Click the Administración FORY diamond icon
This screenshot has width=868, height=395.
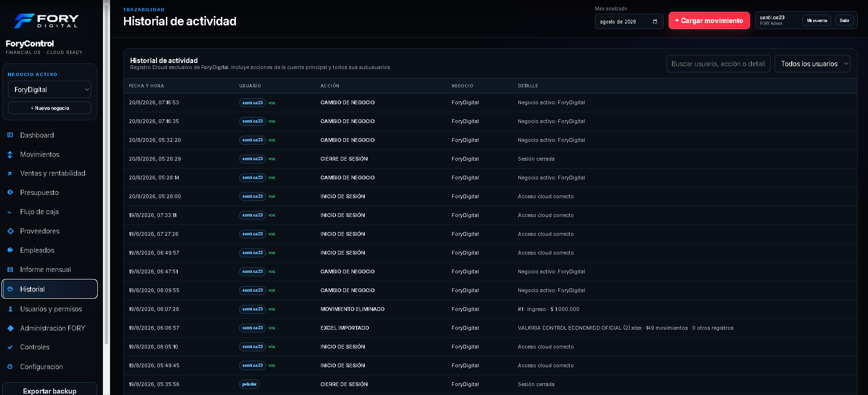(x=10, y=328)
